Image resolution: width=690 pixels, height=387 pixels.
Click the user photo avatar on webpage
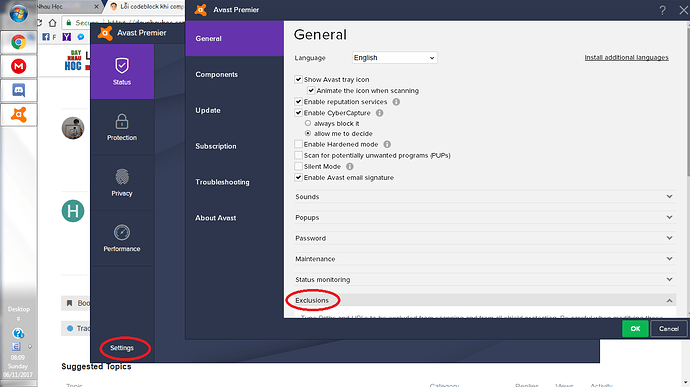(73, 128)
